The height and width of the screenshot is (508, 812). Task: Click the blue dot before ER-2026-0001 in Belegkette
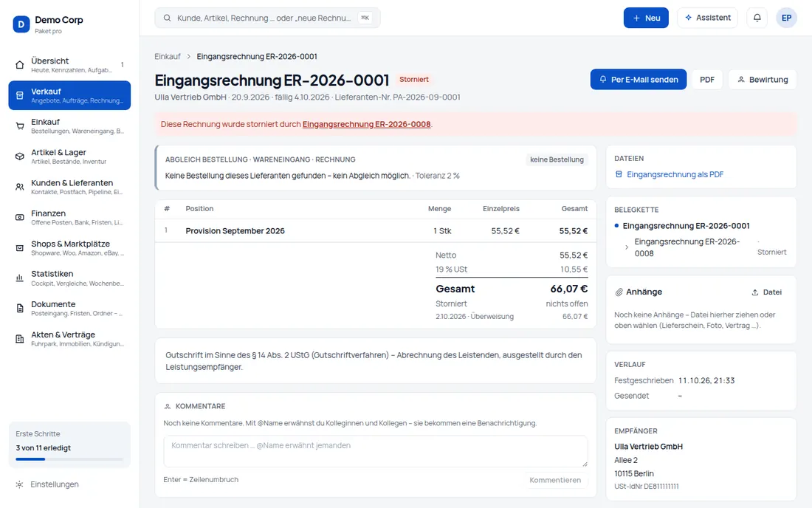coord(617,226)
